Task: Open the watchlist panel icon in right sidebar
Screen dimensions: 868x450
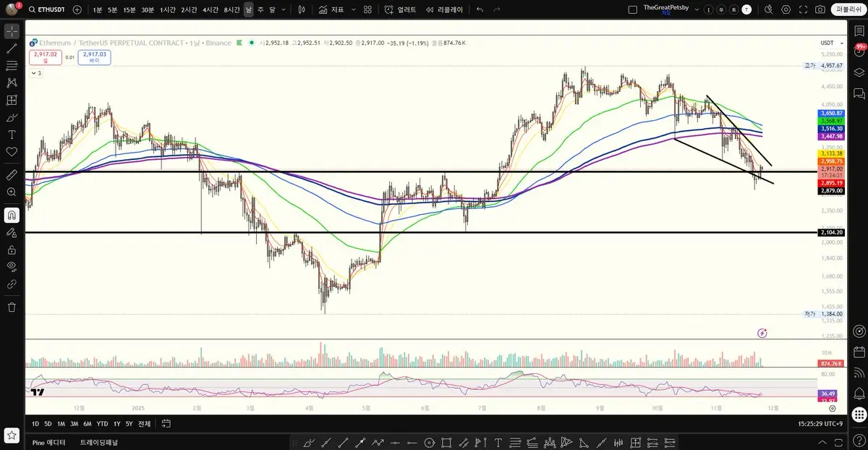Action: click(859, 31)
